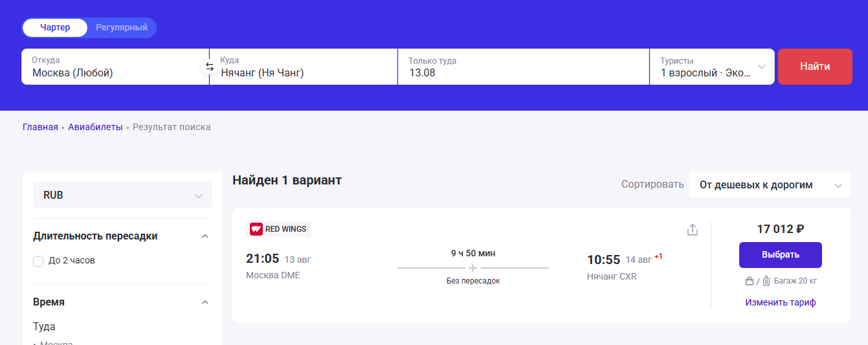Open the Туристы passengers dropdown
The image size is (868, 345).
point(712,67)
